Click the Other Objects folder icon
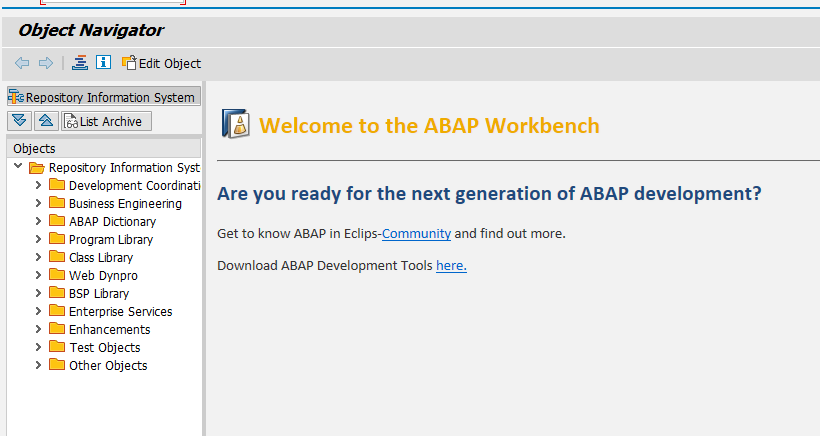Viewport: 820px width, 436px height. tap(57, 365)
